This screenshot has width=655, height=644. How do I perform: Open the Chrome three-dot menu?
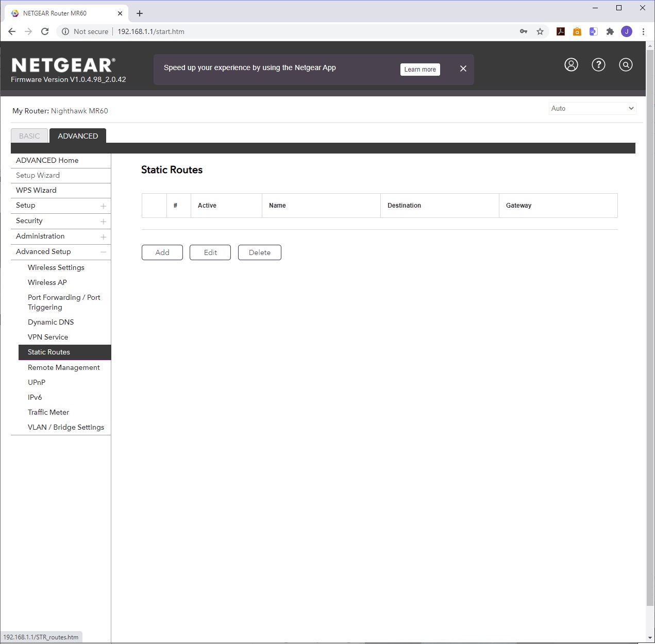[x=643, y=31]
